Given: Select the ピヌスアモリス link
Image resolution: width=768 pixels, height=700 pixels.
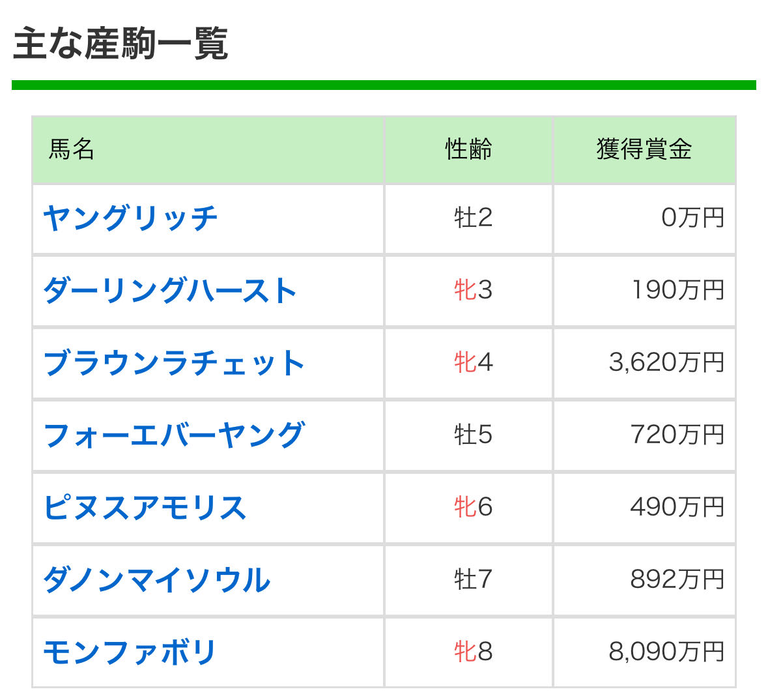Looking at the screenshot, I should tap(145, 508).
